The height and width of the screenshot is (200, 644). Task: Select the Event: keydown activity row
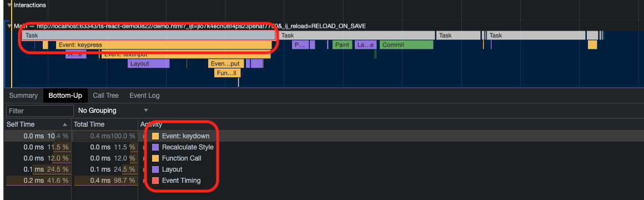[x=324, y=136]
